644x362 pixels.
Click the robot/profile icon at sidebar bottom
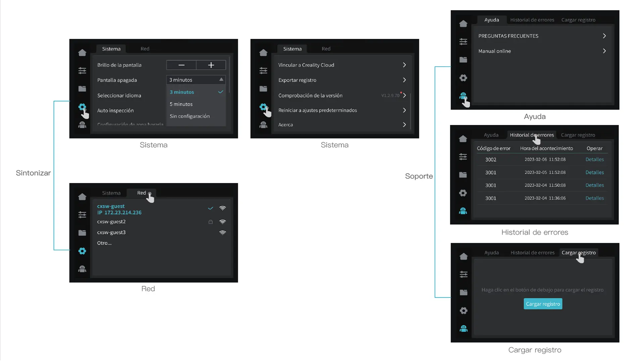tap(82, 126)
